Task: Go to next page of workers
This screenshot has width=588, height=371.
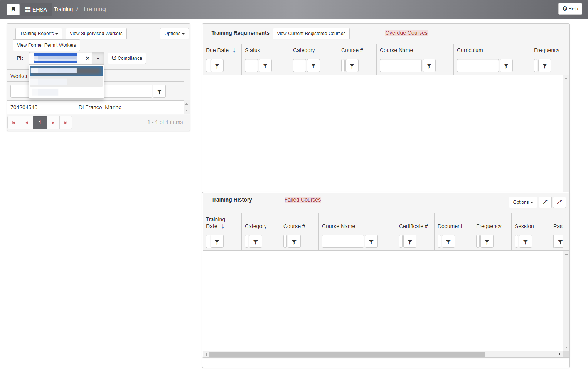Action: (x=53, y=122)
